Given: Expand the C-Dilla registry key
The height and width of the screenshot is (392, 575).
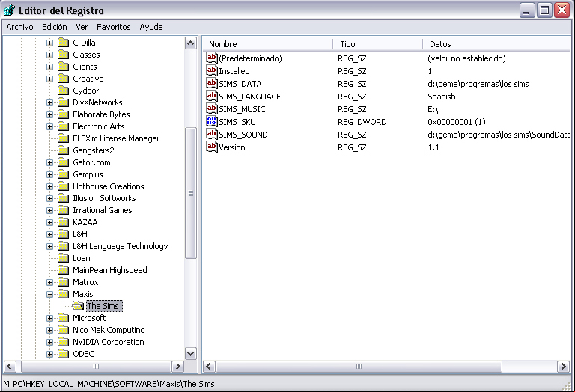Looking at the screenshot, I should click(50, 43).
